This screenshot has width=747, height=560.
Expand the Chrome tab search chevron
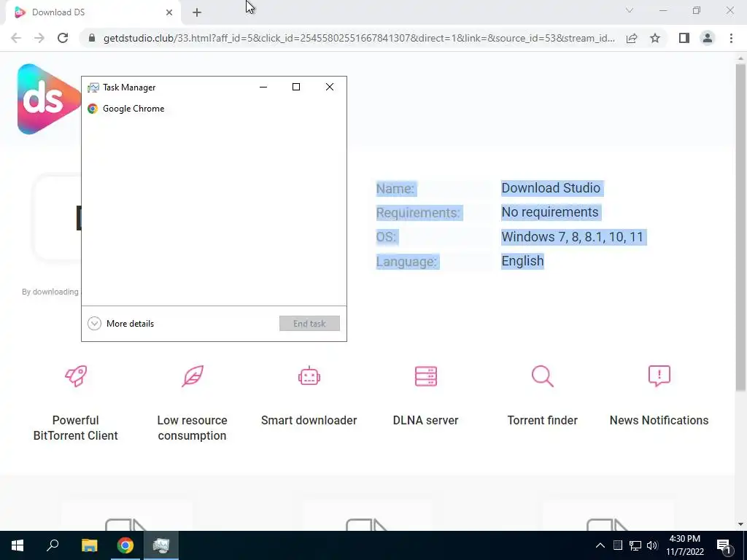click(x=630, y=10)
